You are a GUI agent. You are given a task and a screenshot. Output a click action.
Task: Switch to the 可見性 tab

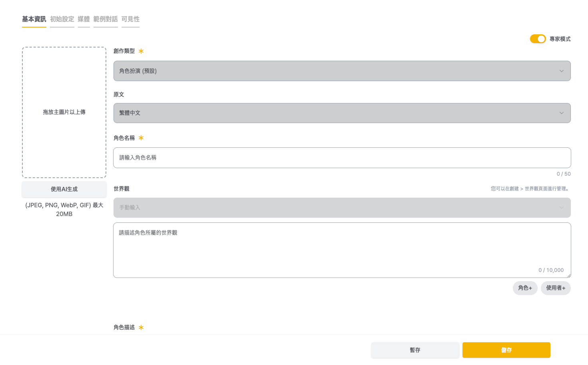tap(130, 19)
